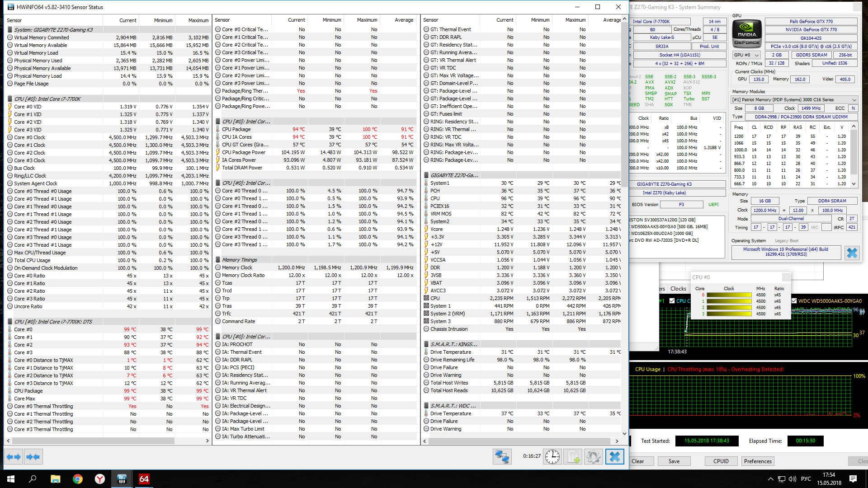
Task: Click the blue X close sensors icon
Action: pyautogui.click(x=615, y=457)
